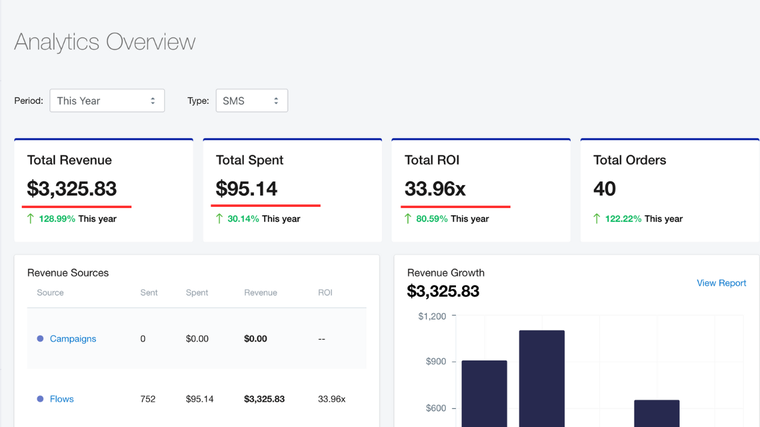Click the Flows sent count 752
The width and height of the screenshot is (760, 427).
coord(148,399)
